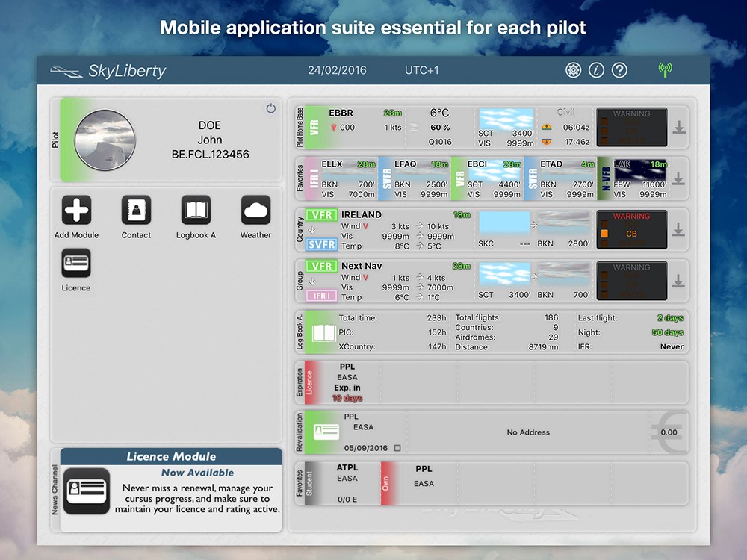This screenshot has width=747, height=560.
Task: Click the IFR 'Never' value
Action: point(672,347)
